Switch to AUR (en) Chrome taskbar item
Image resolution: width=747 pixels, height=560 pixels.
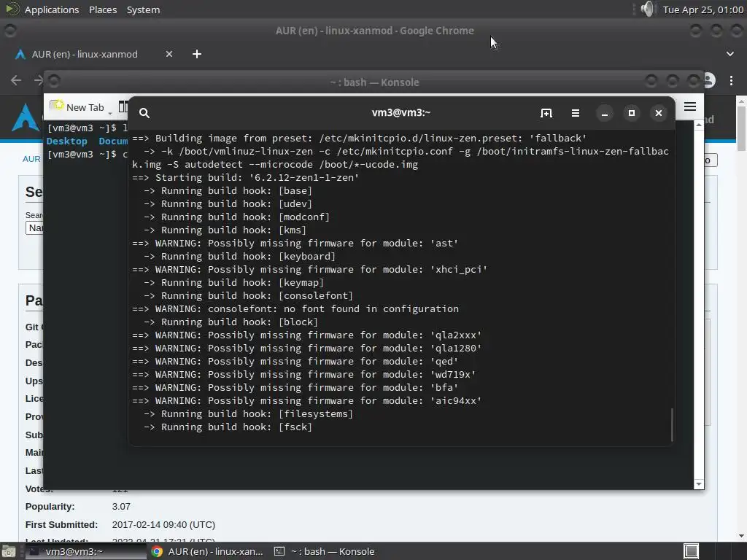[207, 551]
